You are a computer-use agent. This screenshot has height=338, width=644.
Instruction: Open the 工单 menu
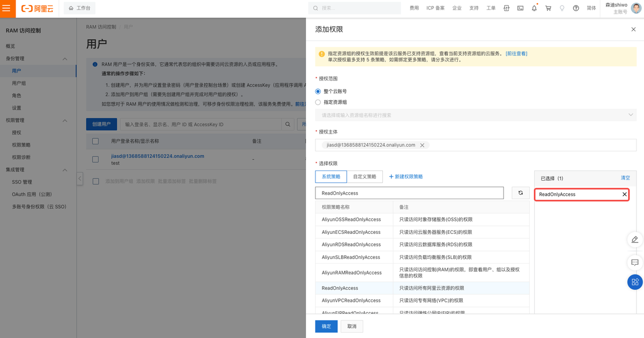491,8
